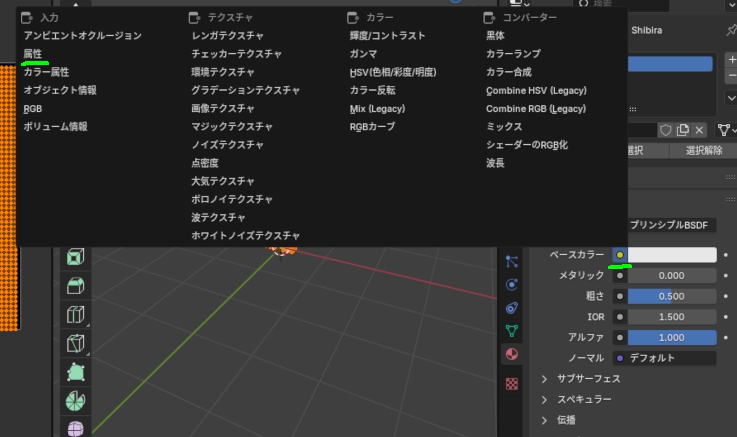Viewport: 737px width, 437px height.
Task: Choose 属性 from the input menu
Action: click(33, 54)
